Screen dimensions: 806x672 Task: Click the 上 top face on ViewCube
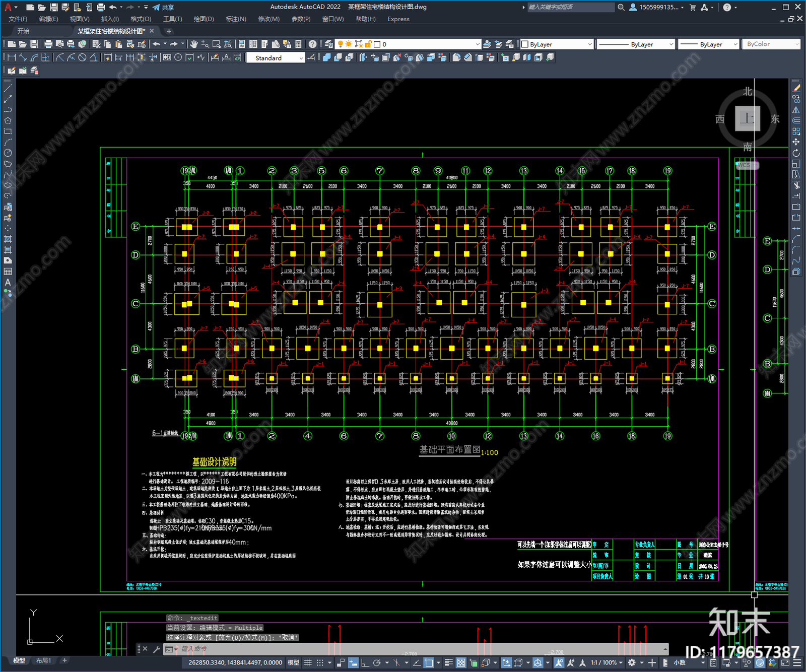(748, 119)
